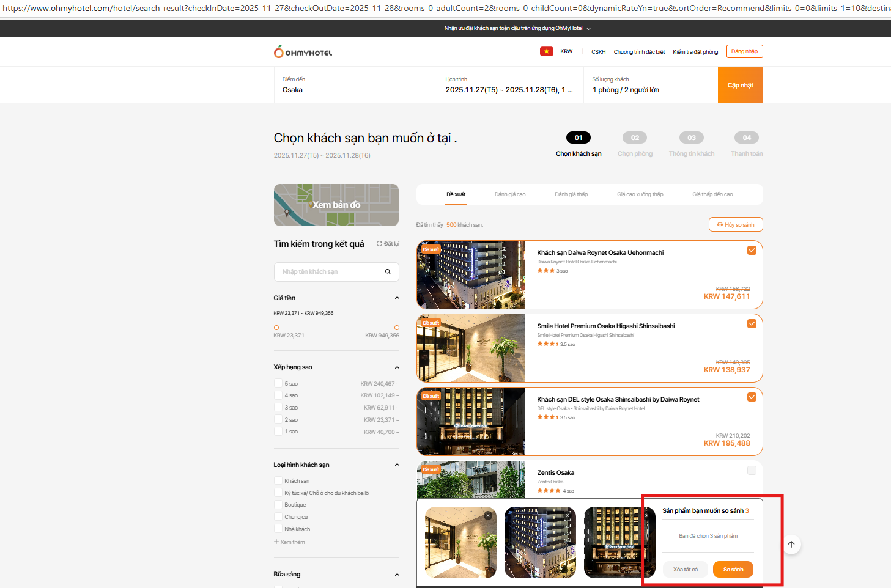
Task: Uncheck compare for Smile Hotel Premium Osaka
Action: click(752, 324)
